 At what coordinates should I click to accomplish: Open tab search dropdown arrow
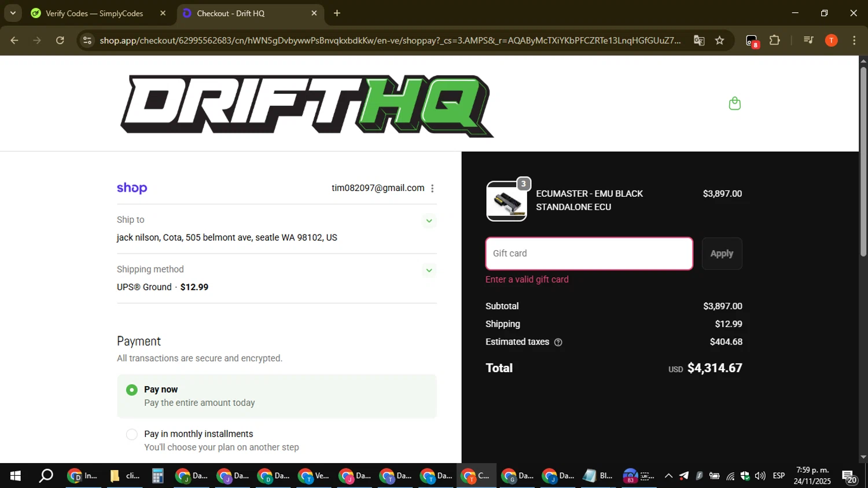pos(13,13)
